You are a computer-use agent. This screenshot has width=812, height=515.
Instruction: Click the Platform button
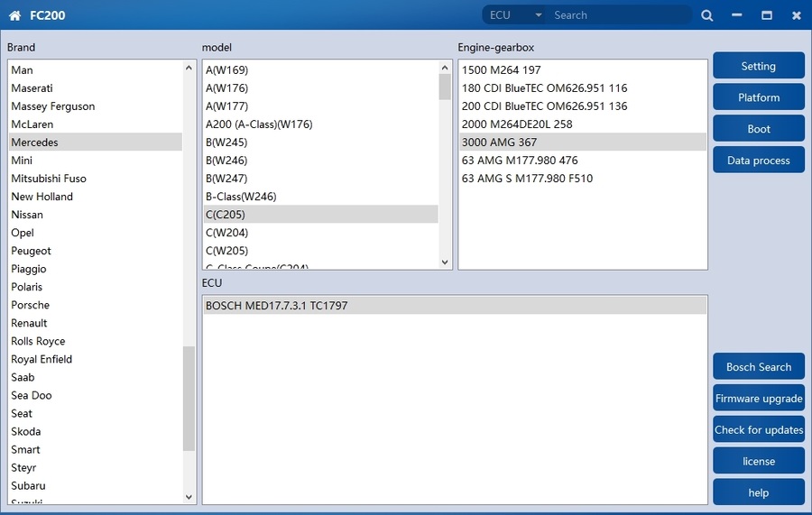pyautogui.click(x=758, y=97)
